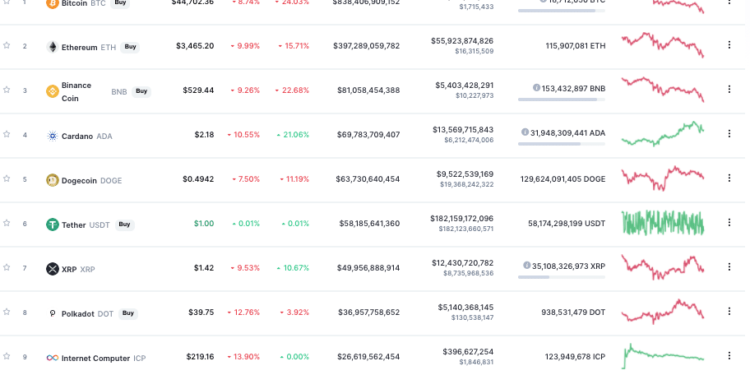Click the Buy button next to Polkadot
This screenshot has width=750, height=375.
pos(128,313)
